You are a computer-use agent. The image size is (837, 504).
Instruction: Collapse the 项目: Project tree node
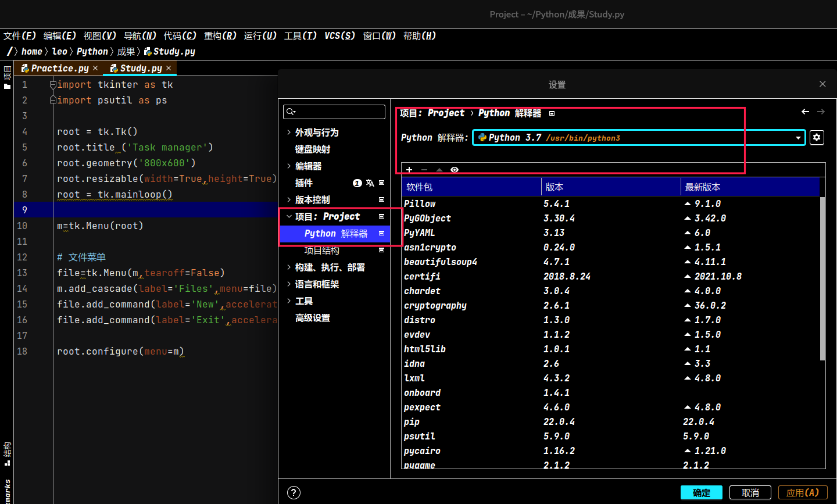point(289,216)
